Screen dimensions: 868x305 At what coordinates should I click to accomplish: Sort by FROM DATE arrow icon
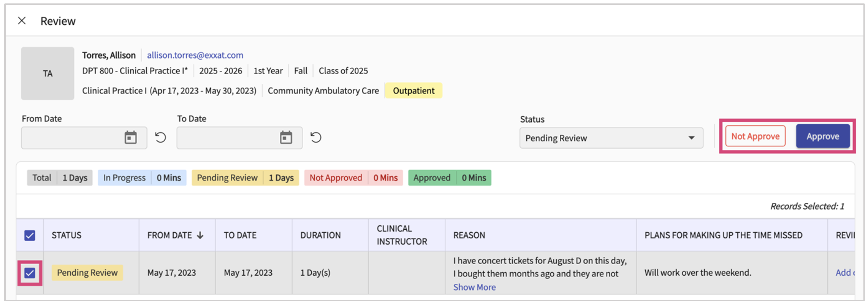(200, 235)
